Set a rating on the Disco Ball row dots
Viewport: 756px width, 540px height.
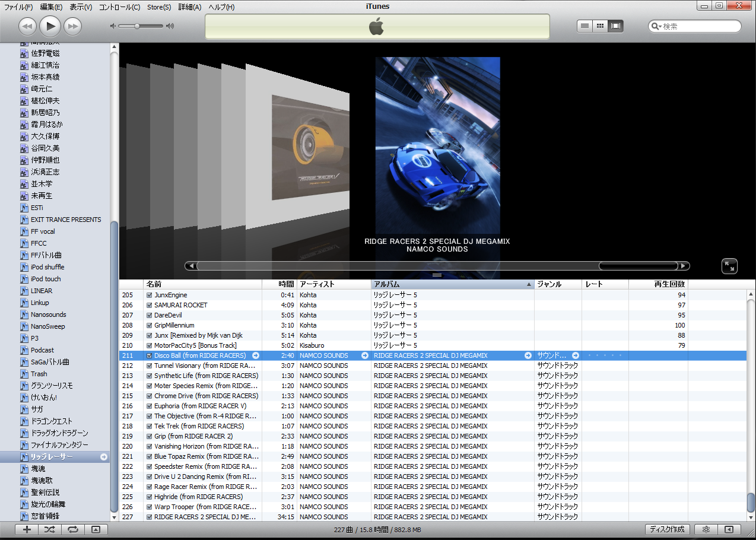pos(605,355)
